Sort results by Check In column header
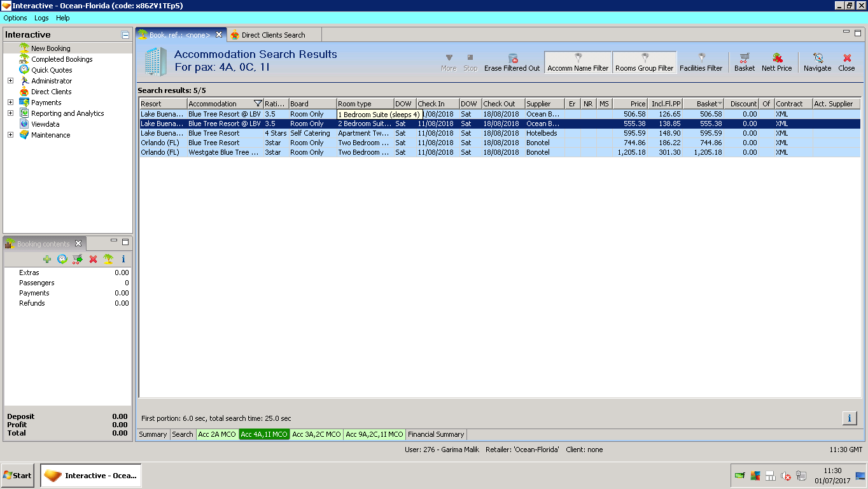This screenshot has height=489, width=868. click(x=438, y=104)
